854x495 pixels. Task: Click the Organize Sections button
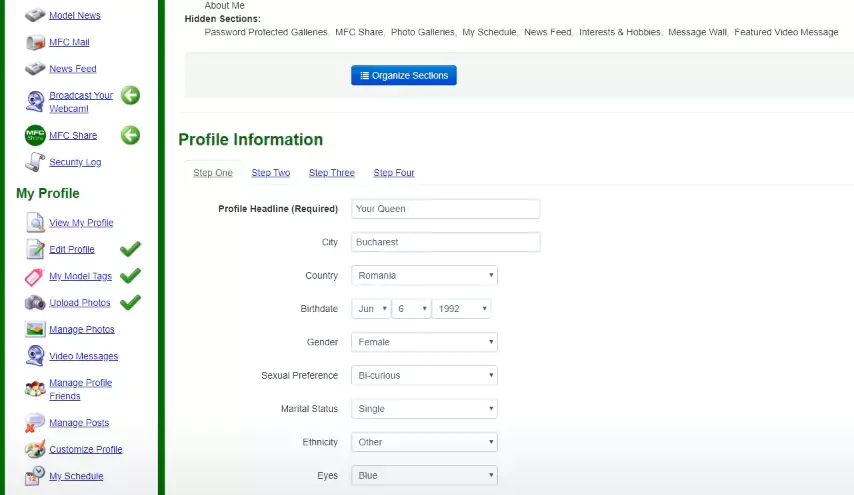coord(404,75)
